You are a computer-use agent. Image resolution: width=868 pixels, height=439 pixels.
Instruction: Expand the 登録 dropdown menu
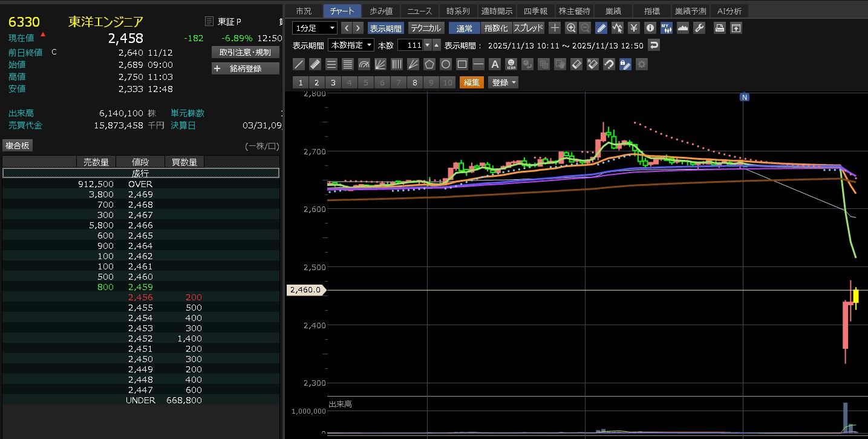[x=503, y=83]
